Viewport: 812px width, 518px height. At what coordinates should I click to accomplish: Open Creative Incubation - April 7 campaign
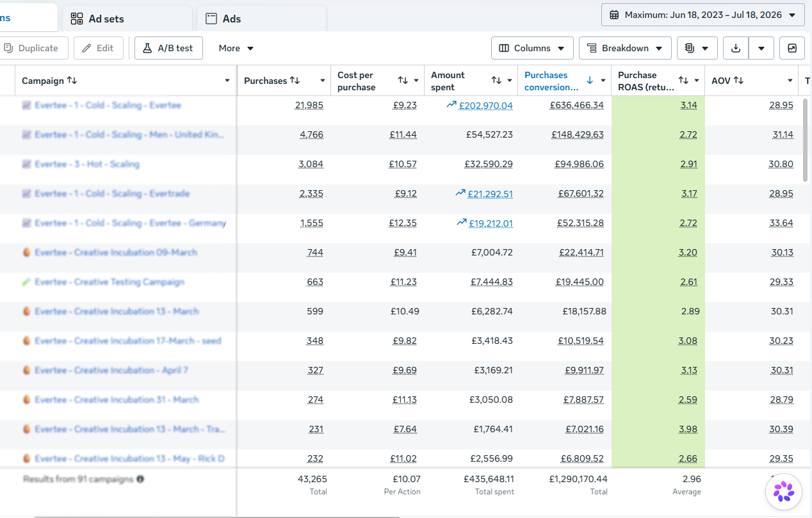111,370
